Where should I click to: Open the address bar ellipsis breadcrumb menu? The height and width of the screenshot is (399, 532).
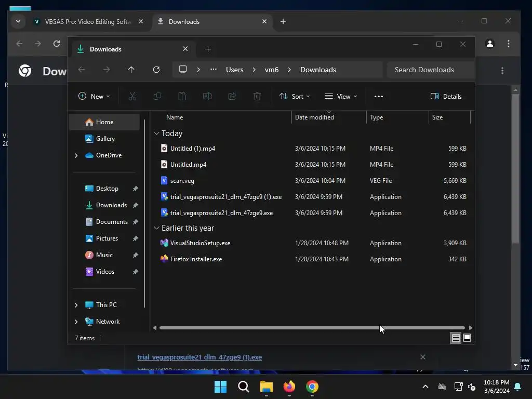[214, 70]
